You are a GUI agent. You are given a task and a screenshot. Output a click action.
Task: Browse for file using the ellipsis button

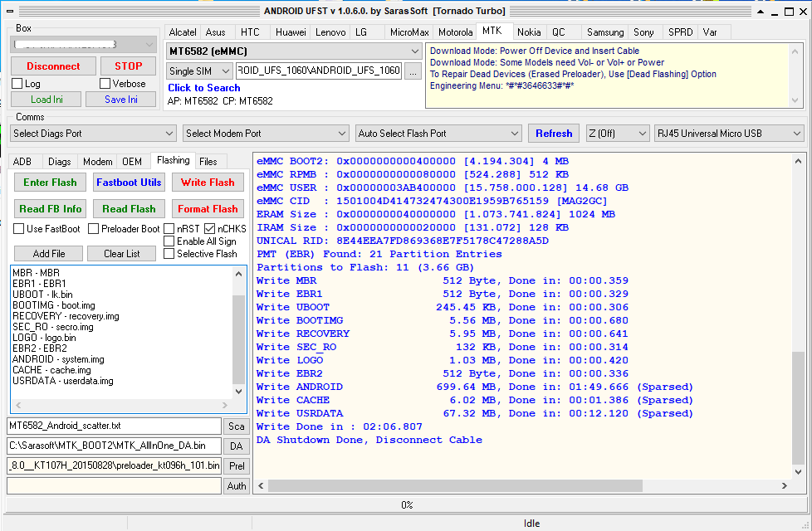pos(413,71)
